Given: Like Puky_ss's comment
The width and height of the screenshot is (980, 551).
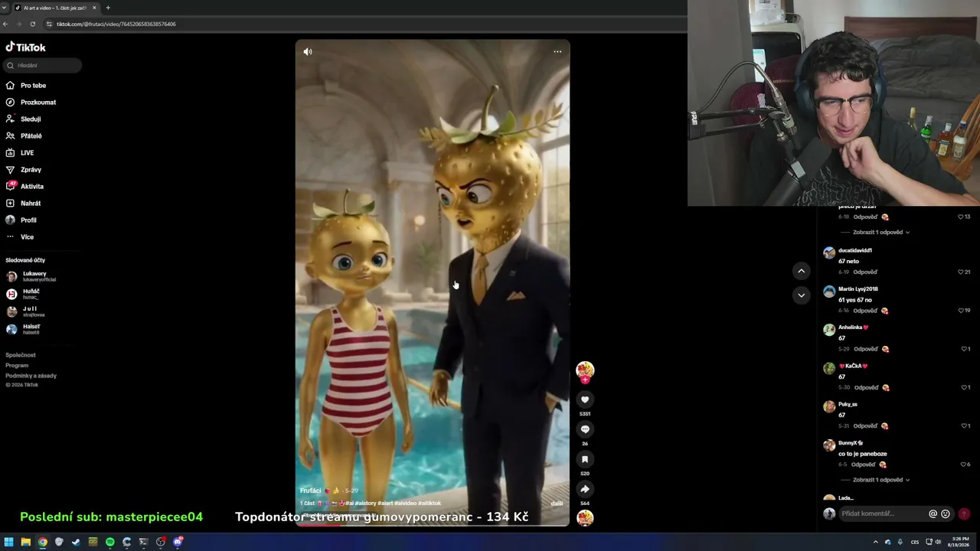Looking at the screenshot, I should [x=965, y=425].
